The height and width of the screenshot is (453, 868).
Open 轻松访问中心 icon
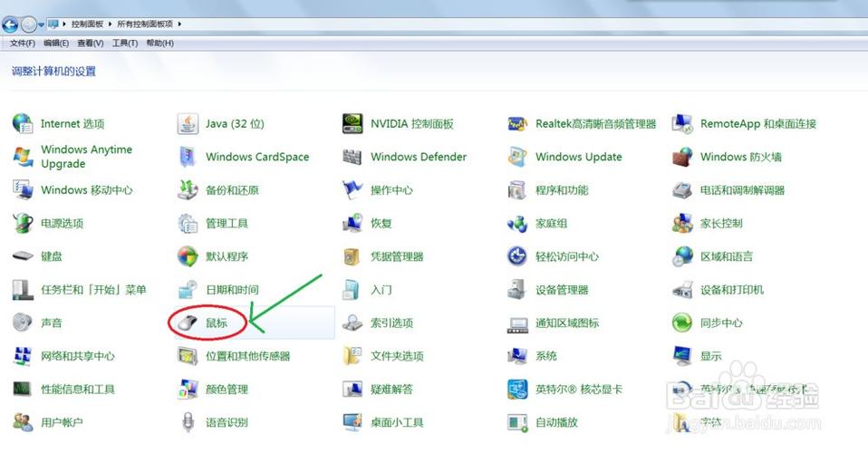coord(517,256)
